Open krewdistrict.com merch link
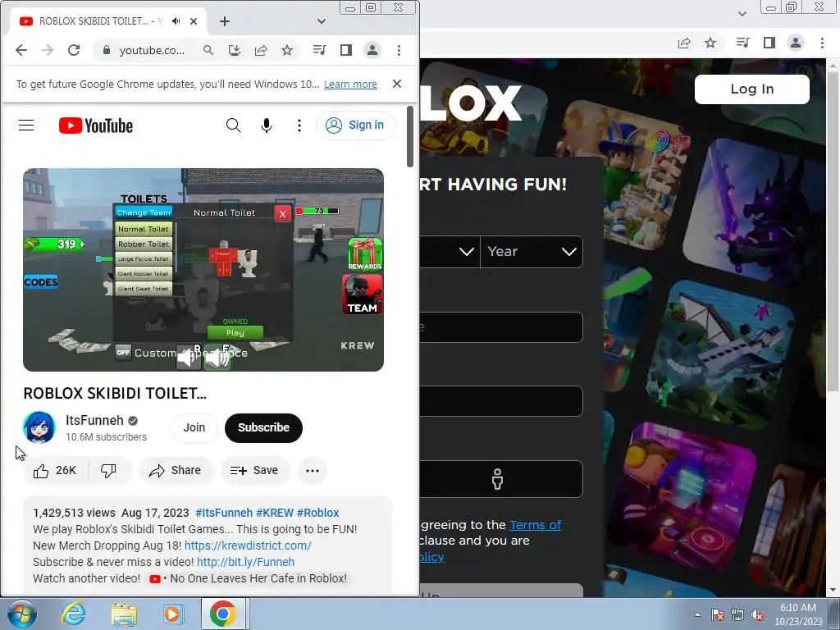Viewport: 840px width, 630px height. point(248,546)
